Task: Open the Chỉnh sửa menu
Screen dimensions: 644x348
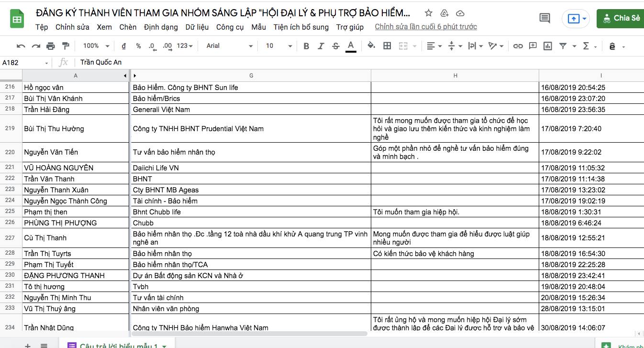Action: coord(72,27)
